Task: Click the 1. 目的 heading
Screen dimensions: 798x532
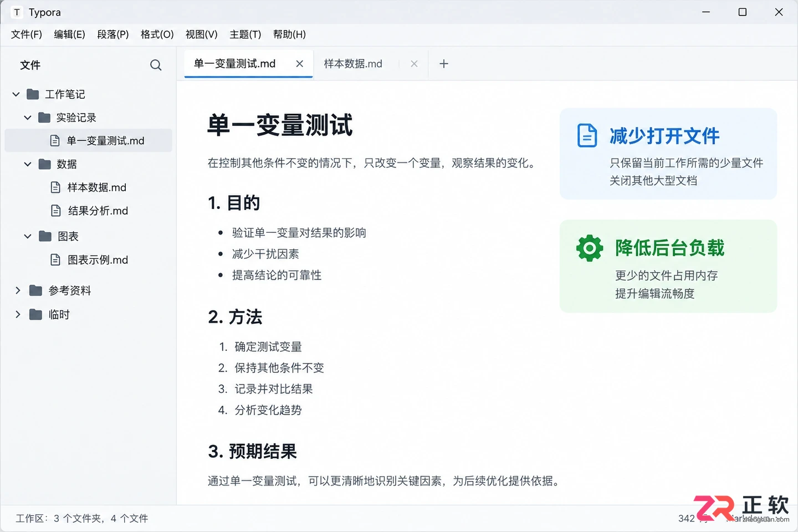Action: click(234, 203)
